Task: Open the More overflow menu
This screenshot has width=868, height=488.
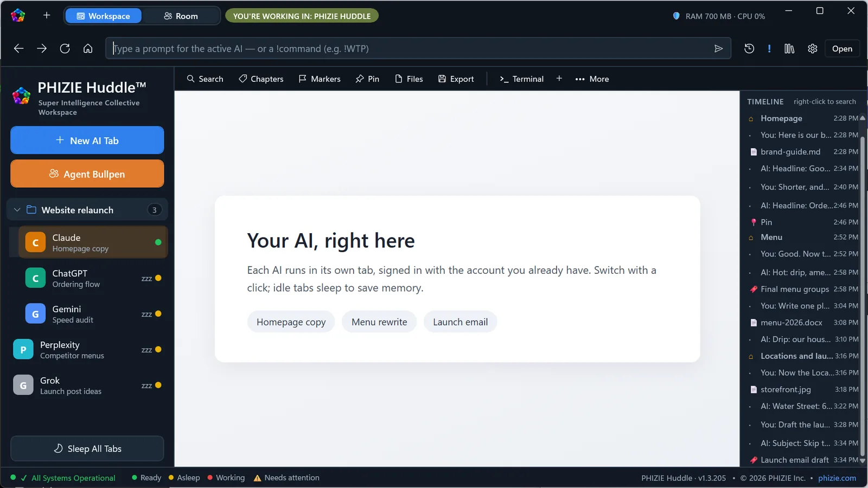Action: [592, 79]
